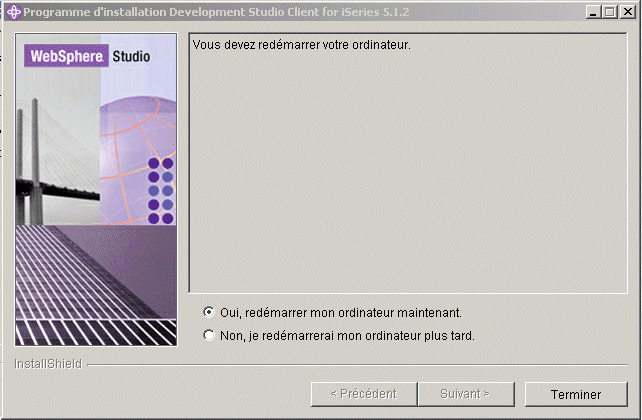Click the purple dots grid on the banner
The width and height of the screenshot is (642, 420).
[x=161, y=191]
